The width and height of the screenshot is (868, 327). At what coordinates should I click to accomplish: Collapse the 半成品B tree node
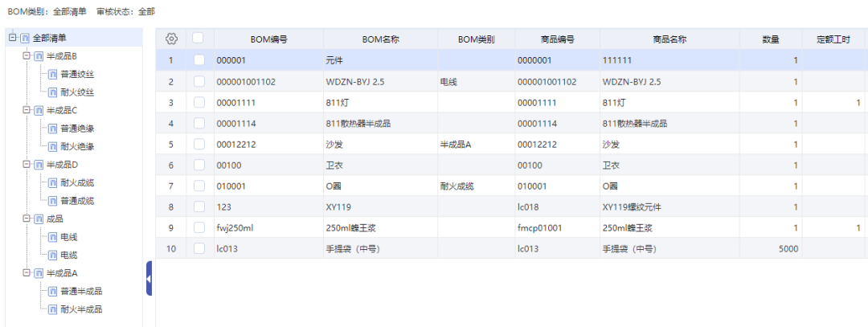click(27, 56)
